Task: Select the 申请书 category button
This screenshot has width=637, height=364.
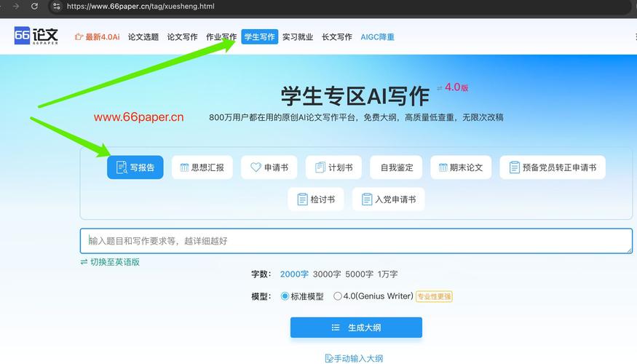Action: click(269, 167)
